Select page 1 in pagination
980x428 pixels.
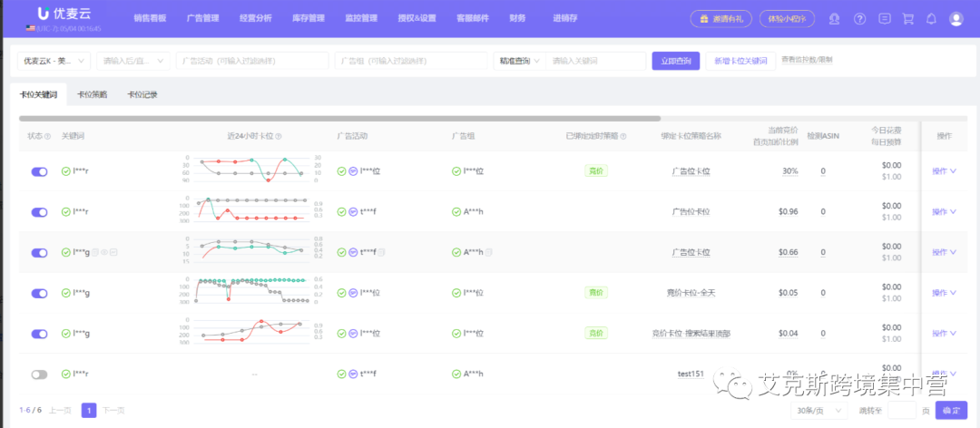click(x=89, y=411)
